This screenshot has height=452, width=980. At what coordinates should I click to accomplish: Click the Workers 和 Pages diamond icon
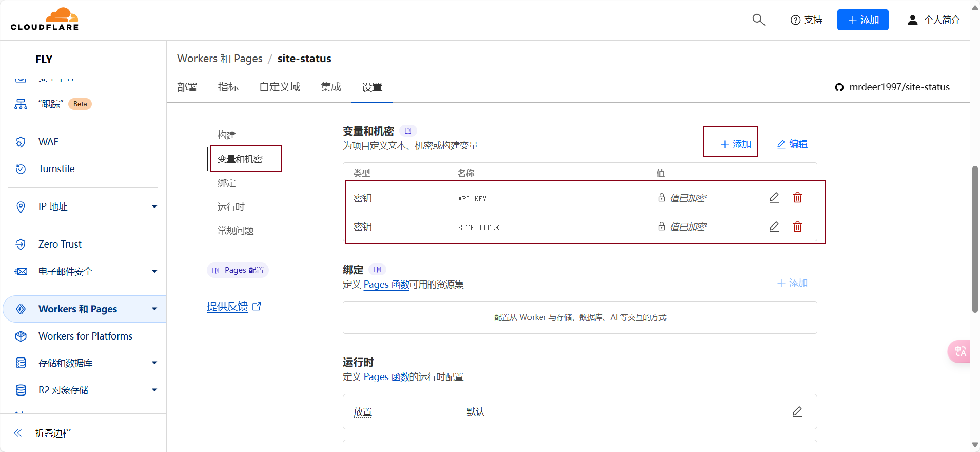tap(21, 309)
